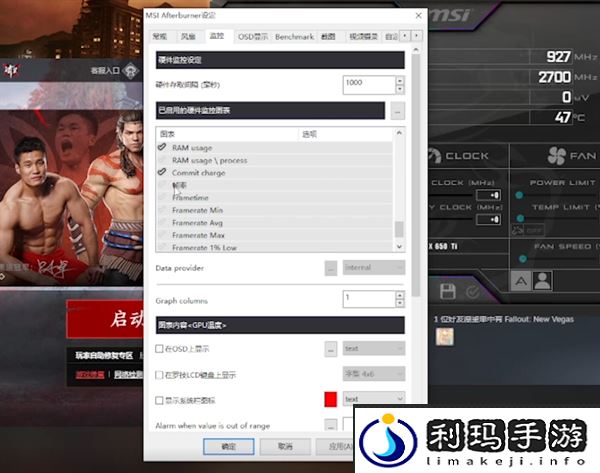Click the ellipsis button beside 在OSD上显示
The width and height of the screenshot is (600, 473).
click(x=331, y=349)
